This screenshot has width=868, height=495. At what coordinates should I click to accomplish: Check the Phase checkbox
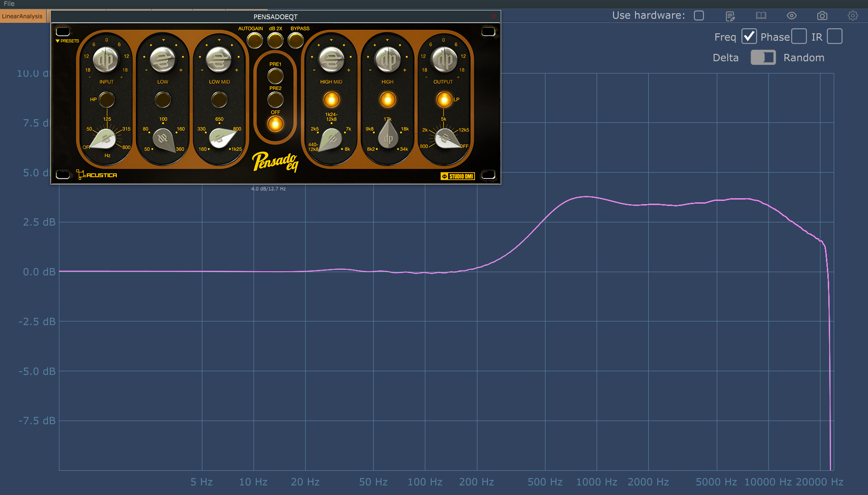[799, 37]
